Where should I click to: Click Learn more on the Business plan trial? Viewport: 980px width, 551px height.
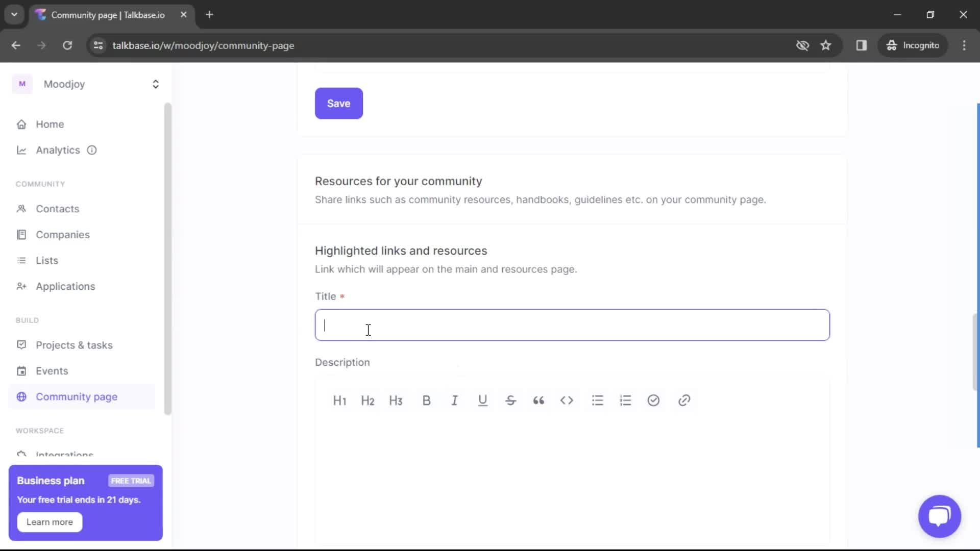coord(50,521)
